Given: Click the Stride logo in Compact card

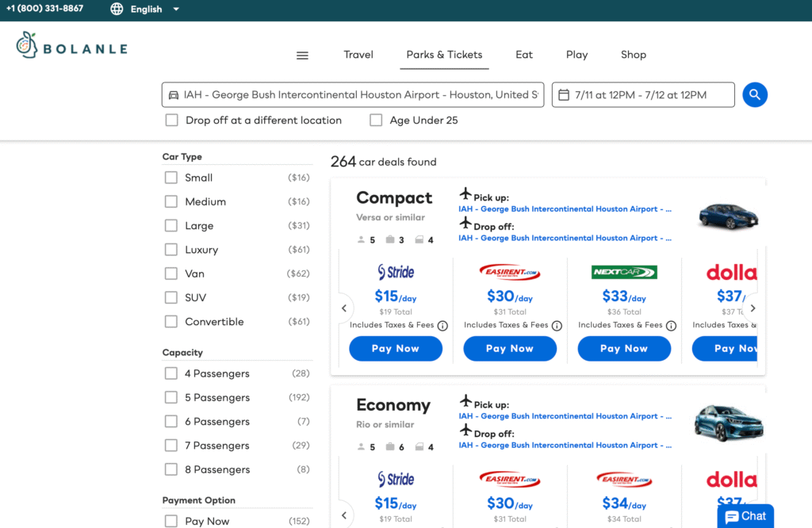Looking at the screenshot, I should [396, 272].
